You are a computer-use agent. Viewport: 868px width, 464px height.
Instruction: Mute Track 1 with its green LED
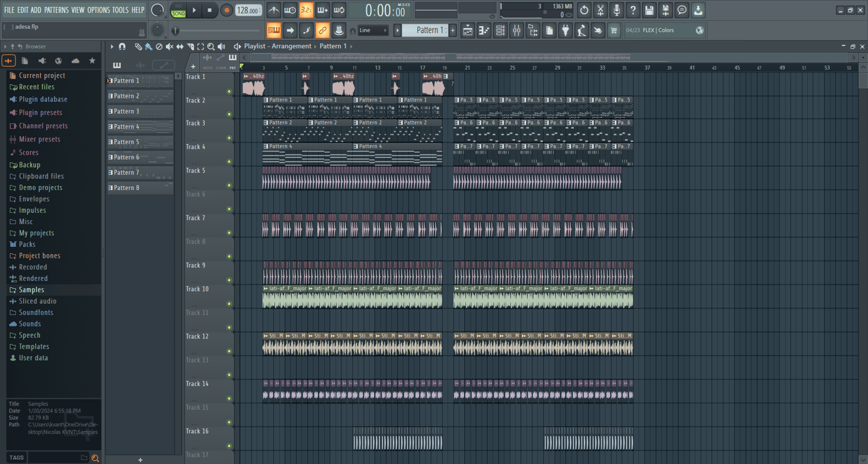229,92
